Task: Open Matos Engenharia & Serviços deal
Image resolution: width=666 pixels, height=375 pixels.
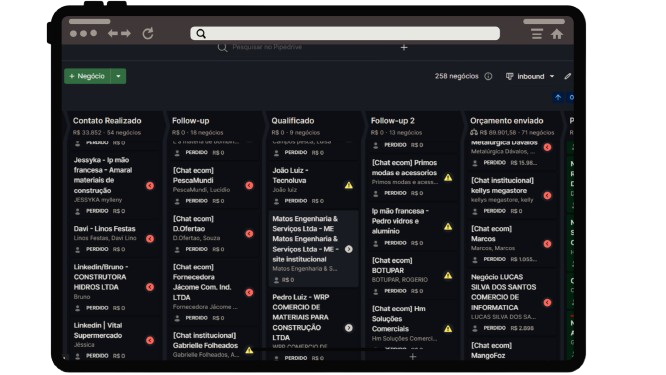Action: pyautogui.click(x=312, y=248)
